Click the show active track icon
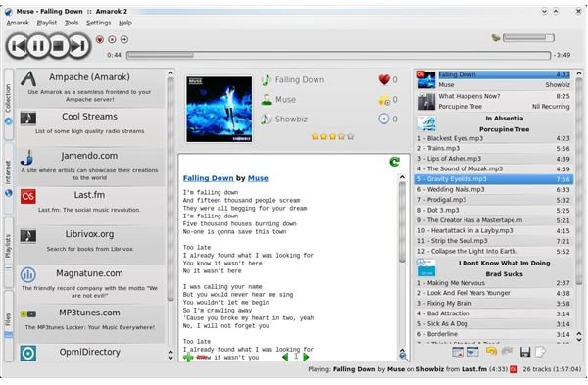This screenshot has height=385, width=588. pos(473,352)
